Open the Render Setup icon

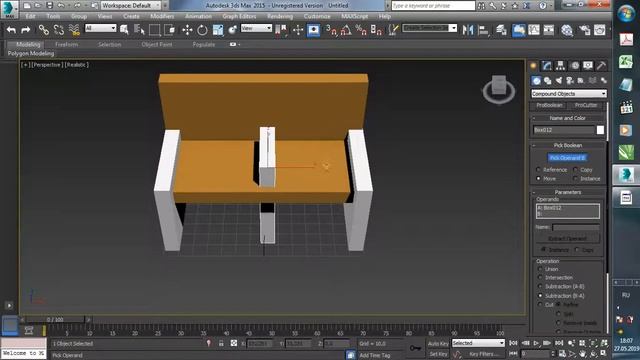point(584,30)
